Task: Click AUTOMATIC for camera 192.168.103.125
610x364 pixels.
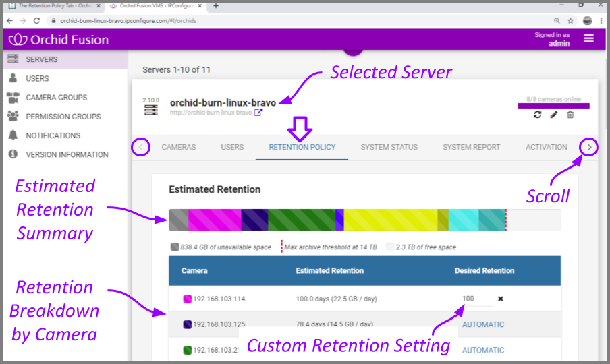Action: pyautogui.click(x=482, y=324)
